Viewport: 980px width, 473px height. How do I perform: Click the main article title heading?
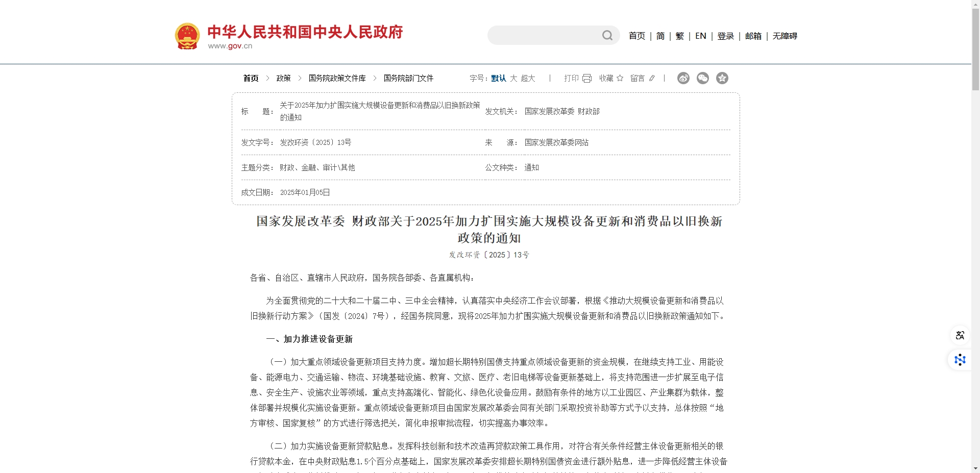[489, 230]
